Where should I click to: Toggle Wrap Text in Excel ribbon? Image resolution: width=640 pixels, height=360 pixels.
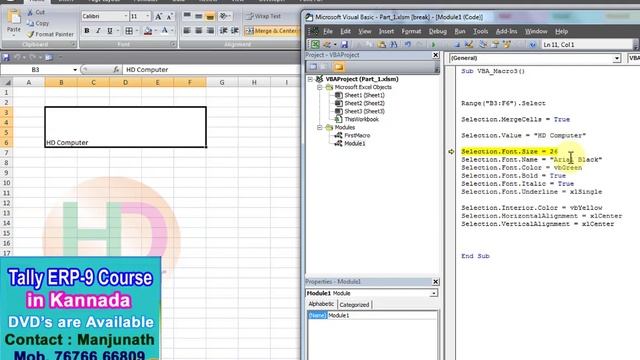click(x=263, y=16)
